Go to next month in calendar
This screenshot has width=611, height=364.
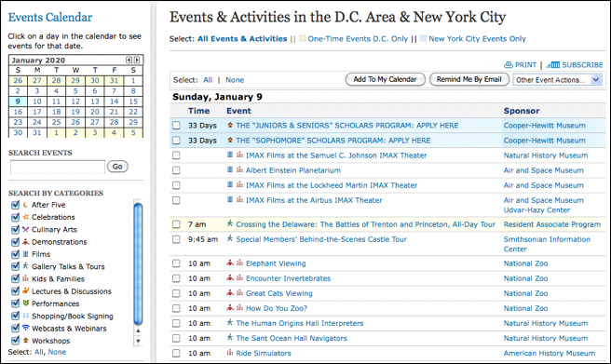coord(137,60)
